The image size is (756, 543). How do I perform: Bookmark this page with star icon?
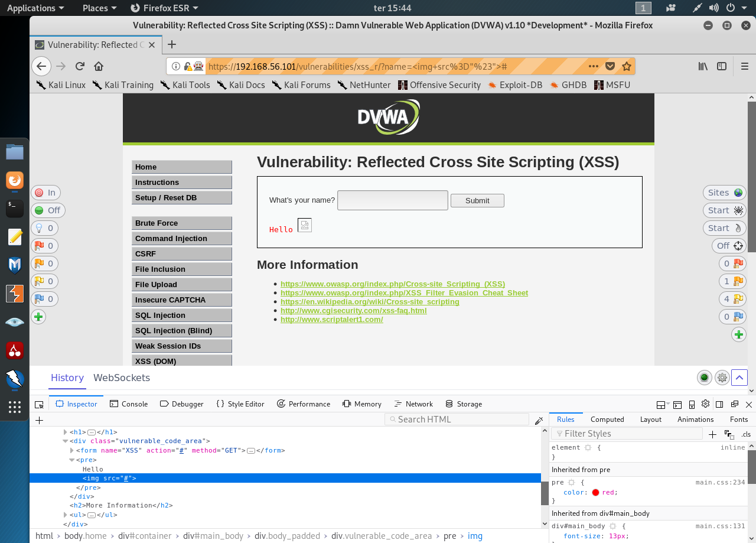click(x=627, y=66)
